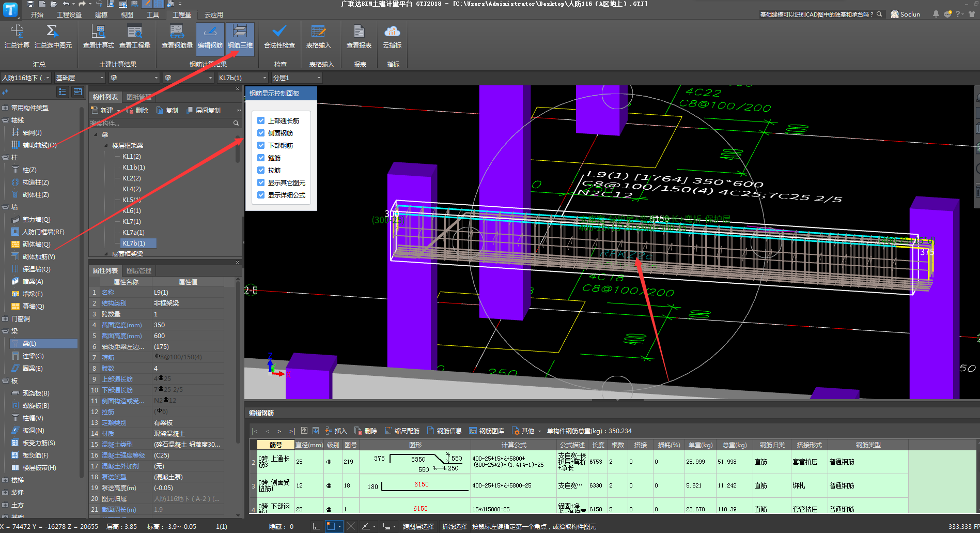Uncheck 下部钢筋 checkbox
980x533 pixels.
pyautogui.click(x=261, y=145)
